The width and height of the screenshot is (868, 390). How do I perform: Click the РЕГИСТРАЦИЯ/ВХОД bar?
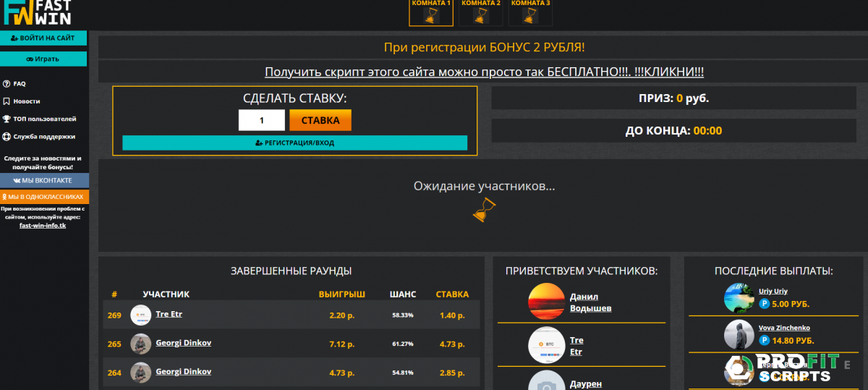(x=294, y=143)
